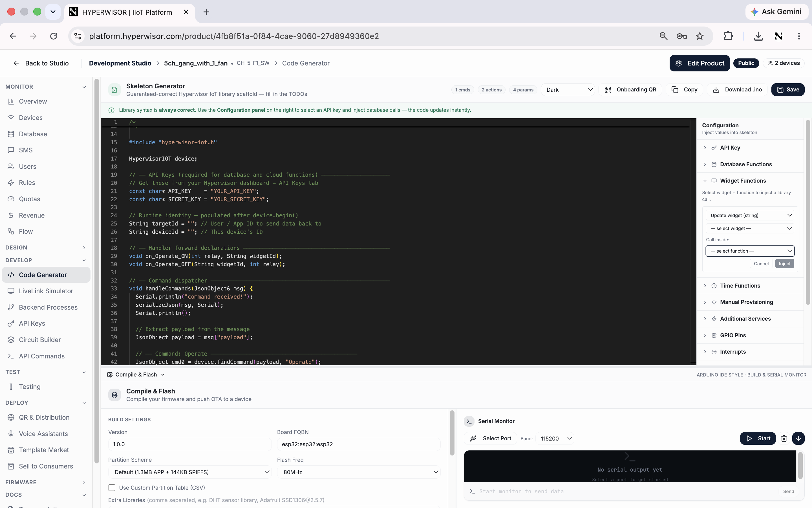812x508 pixels.
Task: Collapse the Compile & Flash panel header
Action: [136, 375]
